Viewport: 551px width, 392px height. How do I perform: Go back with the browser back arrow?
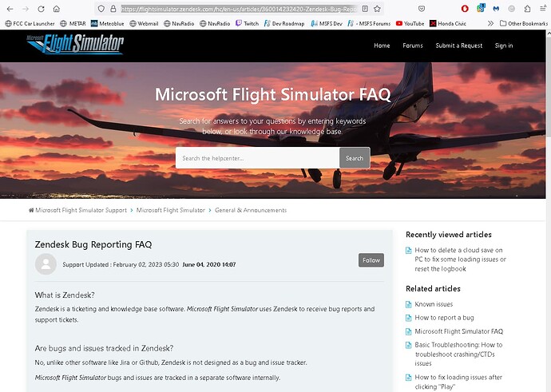10,9
